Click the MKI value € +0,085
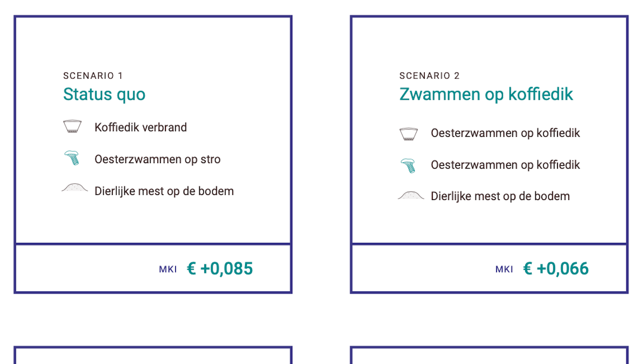643x364 pixels. [x=220, y=268]
